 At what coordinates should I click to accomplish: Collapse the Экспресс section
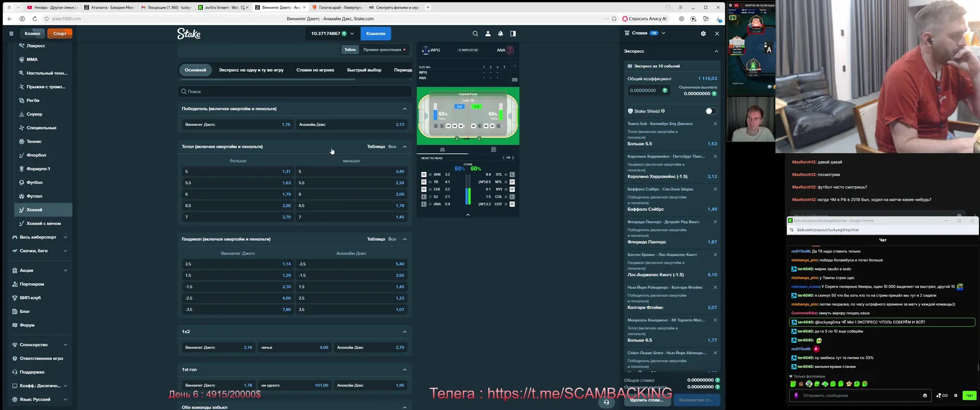pos(716,51)
